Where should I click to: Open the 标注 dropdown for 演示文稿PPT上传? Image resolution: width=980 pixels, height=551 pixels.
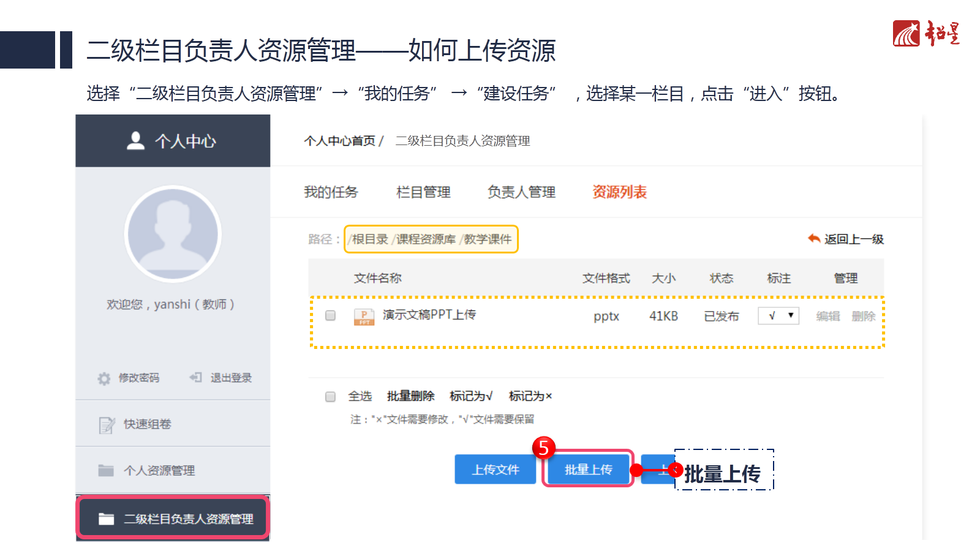(778, 315)
